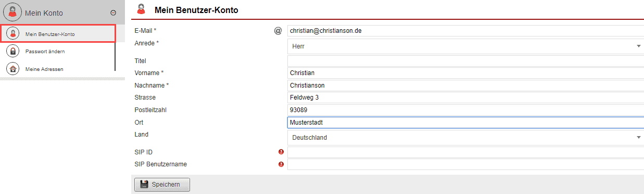Click the Vorname field with Christian
This screenshot has height=194, width=644.
[x=465, y=73]
